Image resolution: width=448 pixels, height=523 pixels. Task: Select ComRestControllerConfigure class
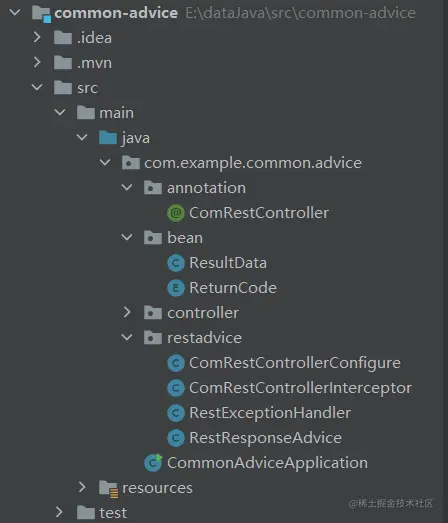295,363
